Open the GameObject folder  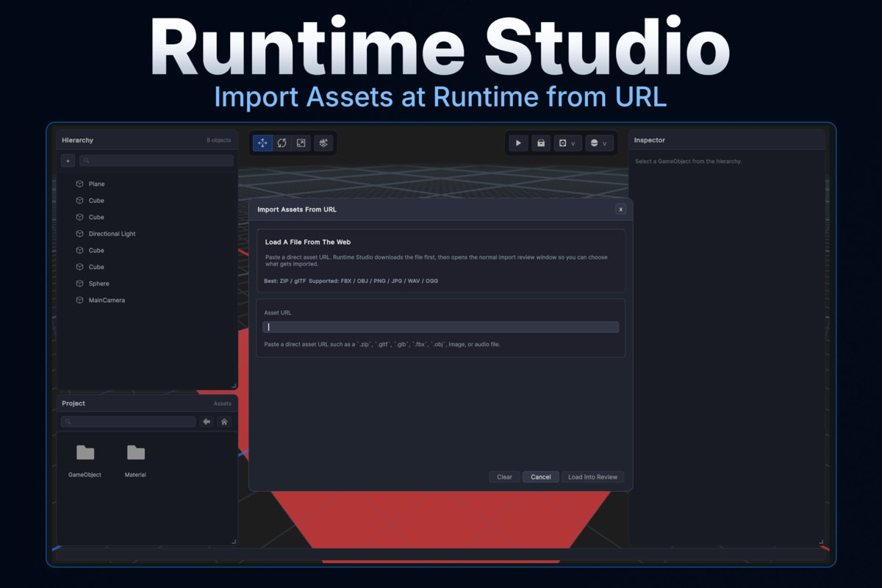point(85,461)
